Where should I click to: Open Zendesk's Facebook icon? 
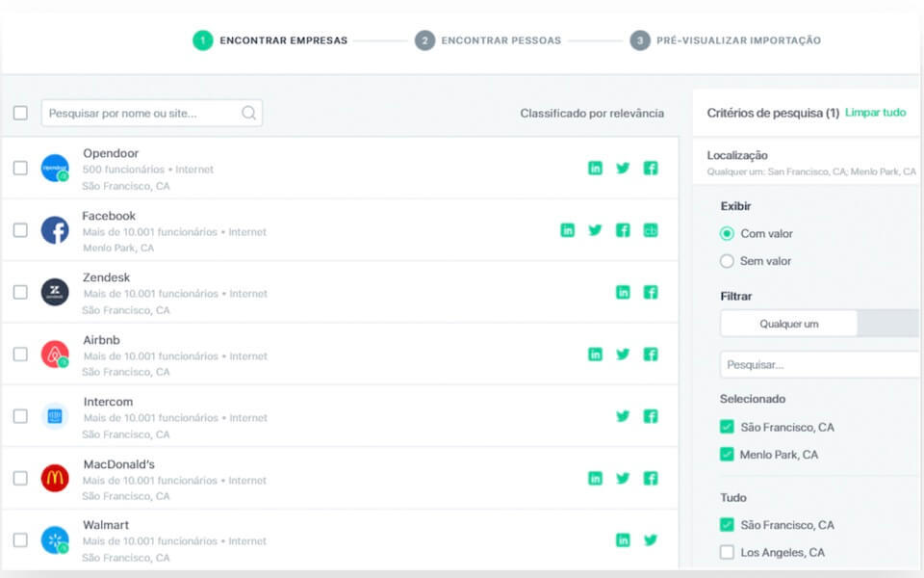(x=651, y=292)
